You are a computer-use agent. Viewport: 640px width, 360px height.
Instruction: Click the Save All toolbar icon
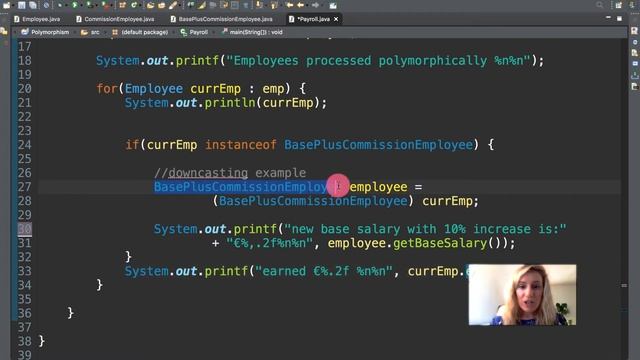(x=33, y=5)
